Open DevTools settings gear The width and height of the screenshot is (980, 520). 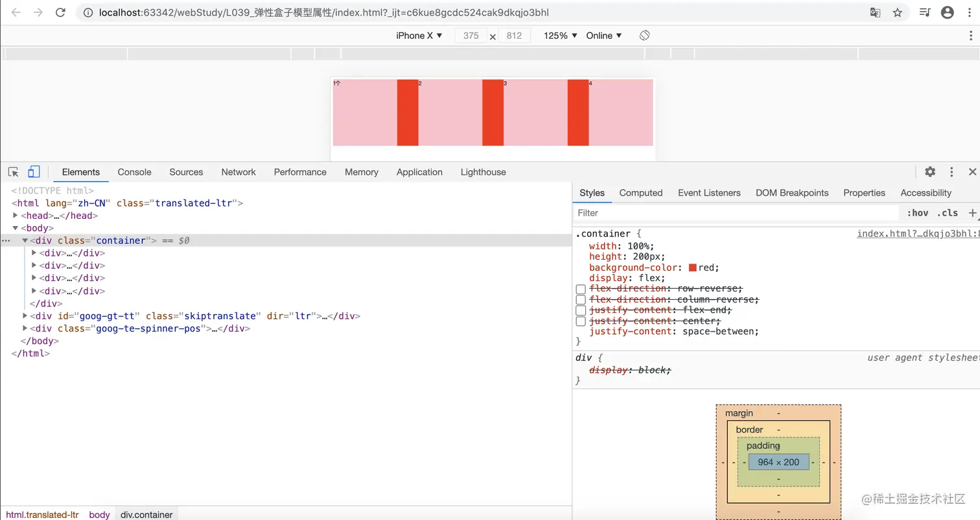tap(930, 172)
